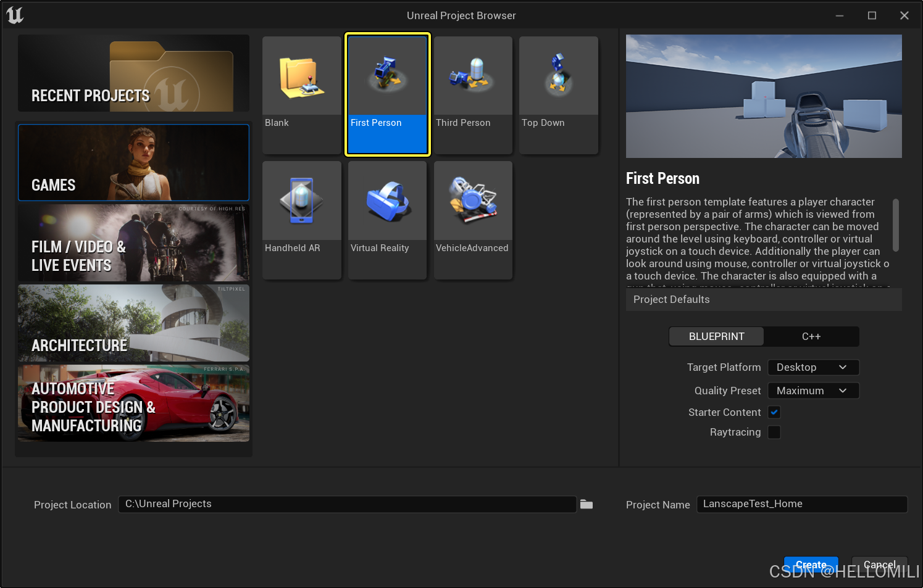Enable the Raytracing checkbox
The width and height of the screenshot is (923, 588).
774,432
